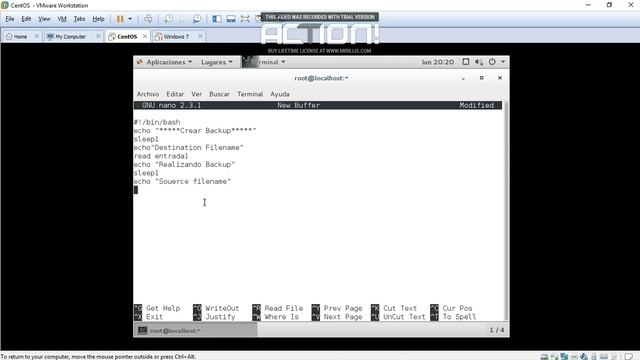This screenshot has width=640, height=360.
Task: Click the 'Read File' shortcut label in nano
Action: tap(284, 308)
